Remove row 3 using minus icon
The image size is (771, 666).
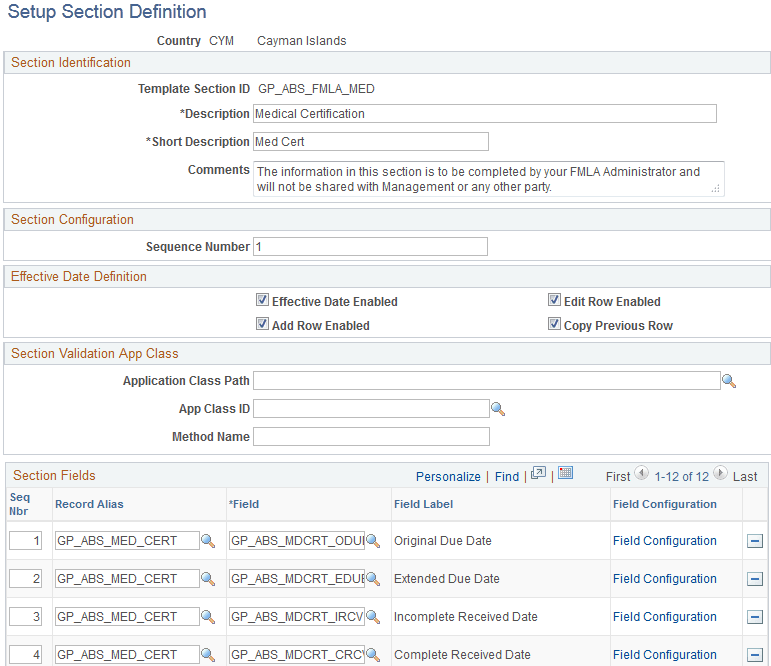pos(755,617)
